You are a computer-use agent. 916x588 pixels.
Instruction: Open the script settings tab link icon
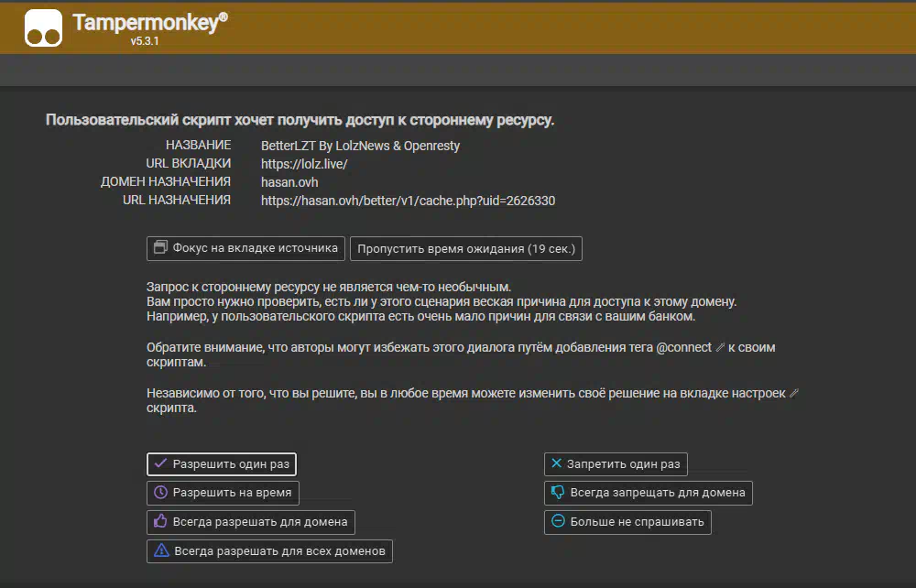(x=794, y=393)
